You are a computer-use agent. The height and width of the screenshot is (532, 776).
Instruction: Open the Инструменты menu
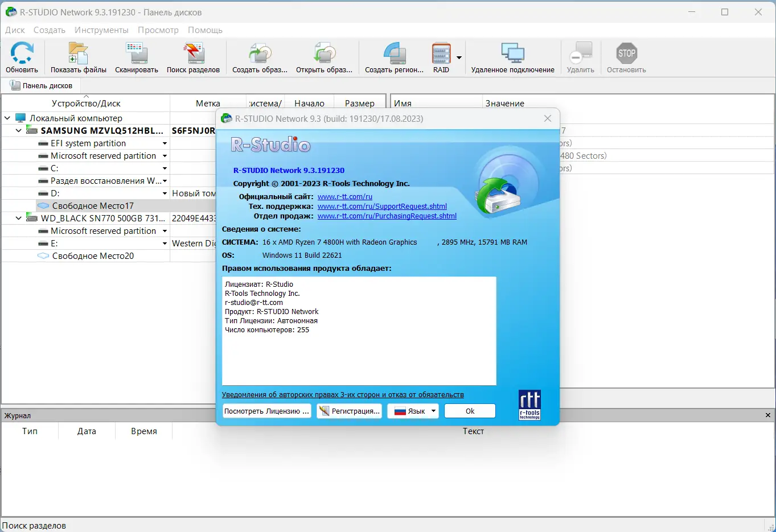(x=101, y=30)
